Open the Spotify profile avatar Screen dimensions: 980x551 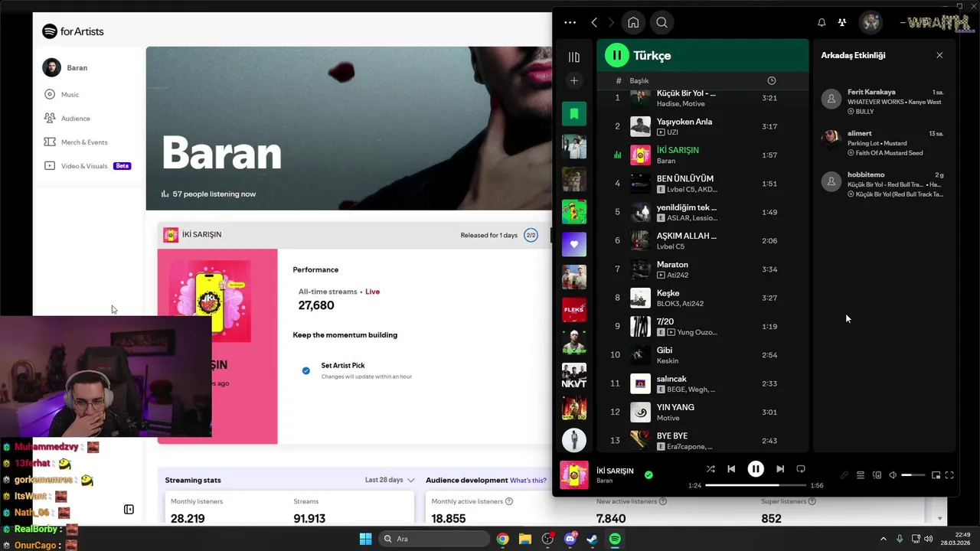(871, 22)
